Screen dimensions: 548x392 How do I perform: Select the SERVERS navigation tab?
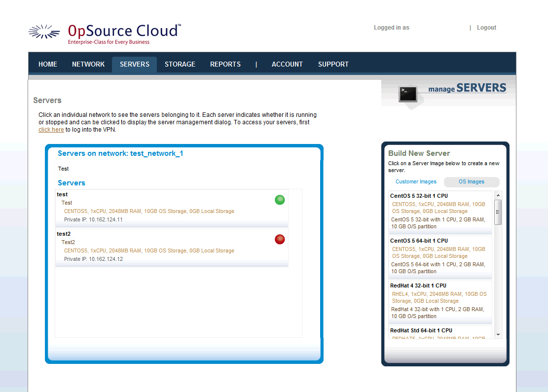[x=135, y=64]
